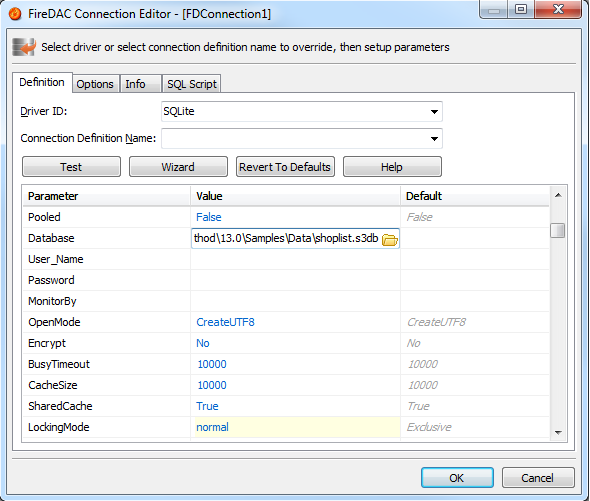Click the parameter list scrollbar thumb
Screen dimensions: 590x501
[558, 231]
